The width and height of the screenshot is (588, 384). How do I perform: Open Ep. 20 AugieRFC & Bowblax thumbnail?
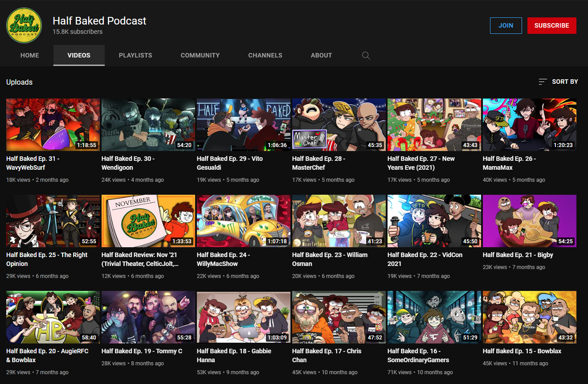point(53,317)
